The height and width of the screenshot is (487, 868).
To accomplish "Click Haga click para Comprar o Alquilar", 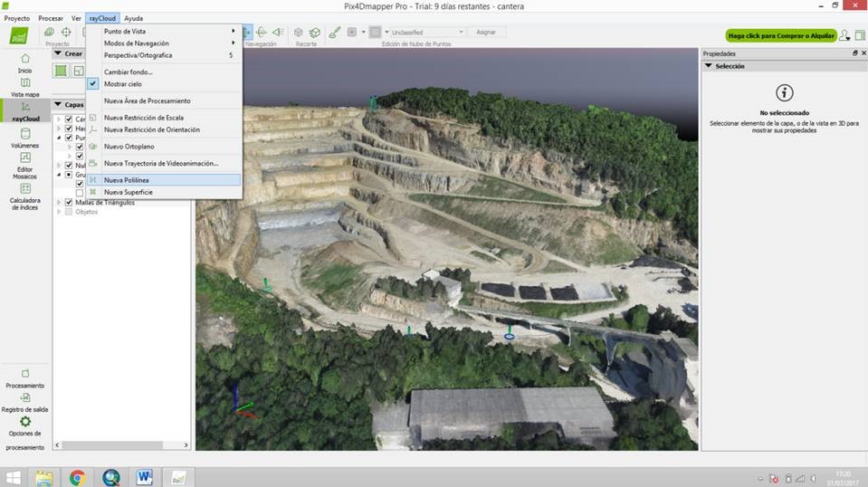I will pos(780,35).
